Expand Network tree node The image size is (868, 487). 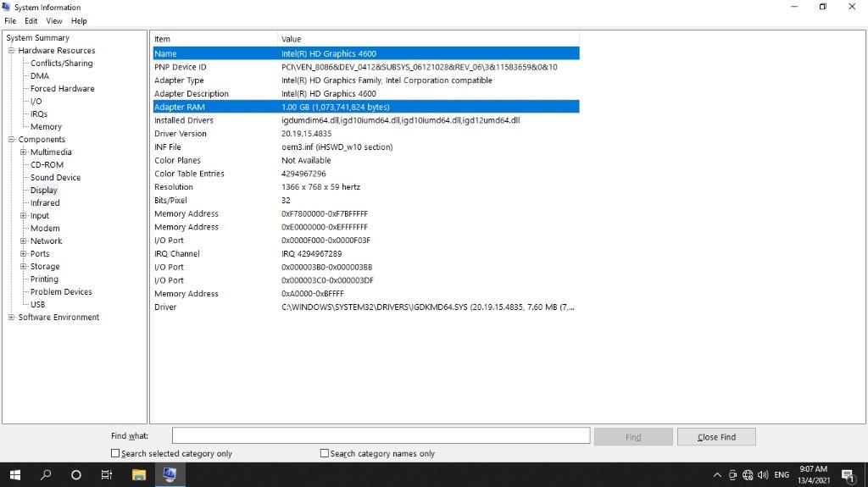[23, 241]
